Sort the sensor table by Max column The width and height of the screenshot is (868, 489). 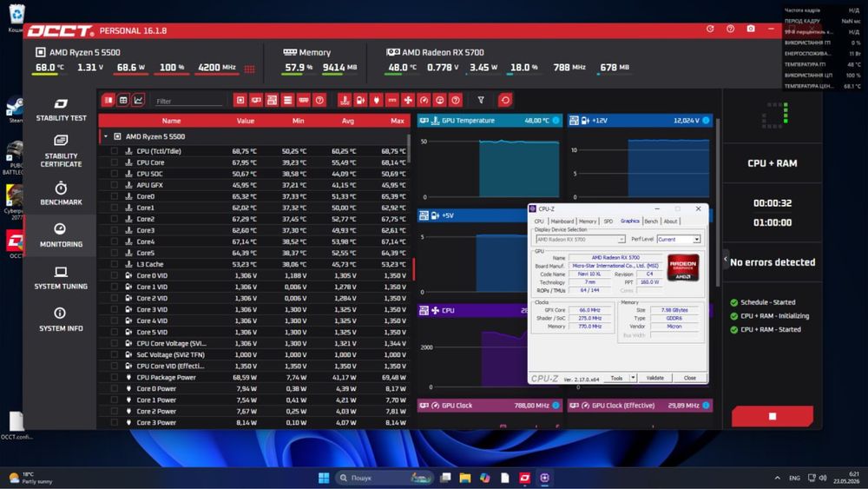coord(397,120)
